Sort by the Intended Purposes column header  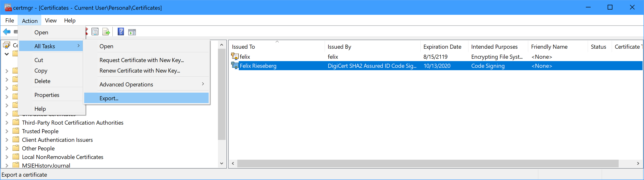click(x=498, y=47)
